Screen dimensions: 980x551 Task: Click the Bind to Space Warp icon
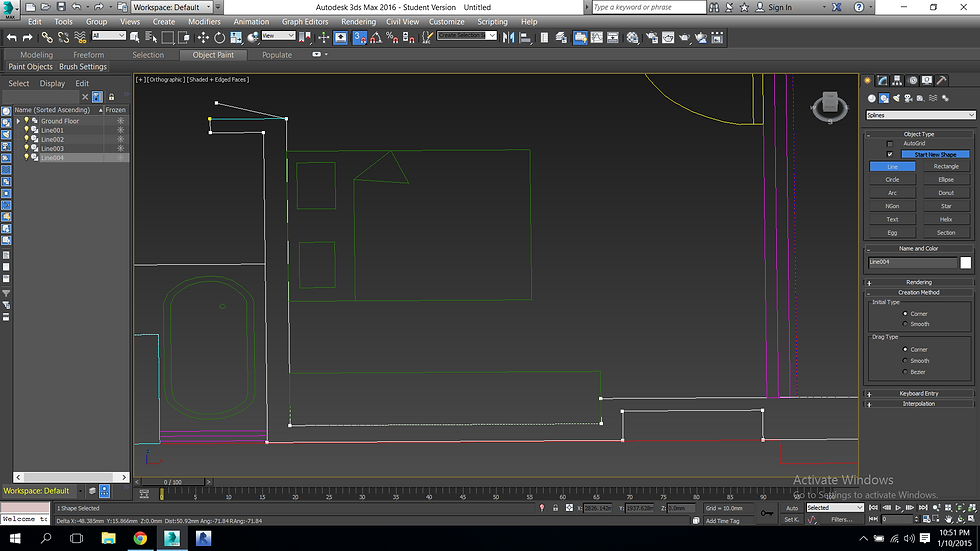point(80,38)
